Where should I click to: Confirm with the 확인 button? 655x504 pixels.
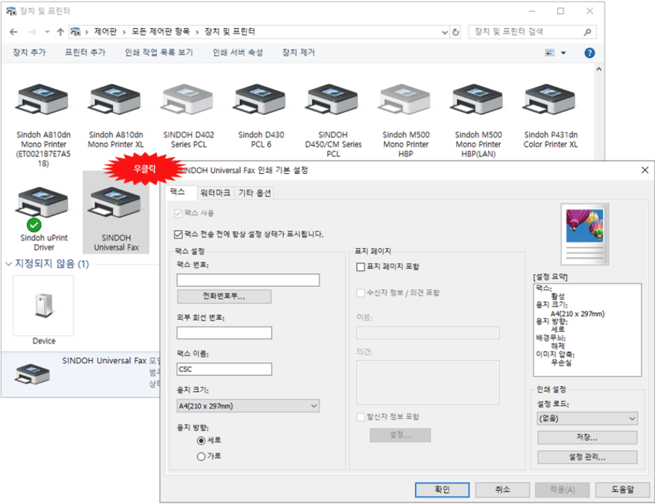[x=442, y=490]
